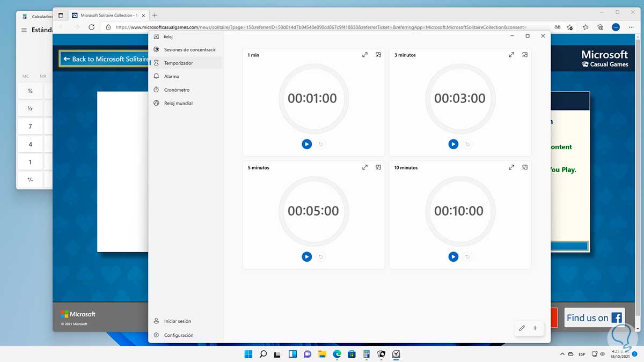Click the translate icon in address bar

tap(558, 27)
